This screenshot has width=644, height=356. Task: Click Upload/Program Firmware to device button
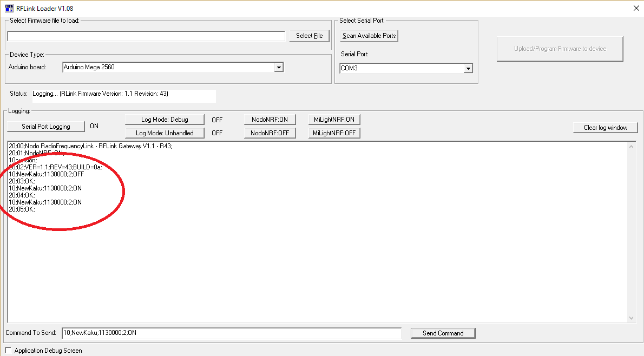coord(560,49)
